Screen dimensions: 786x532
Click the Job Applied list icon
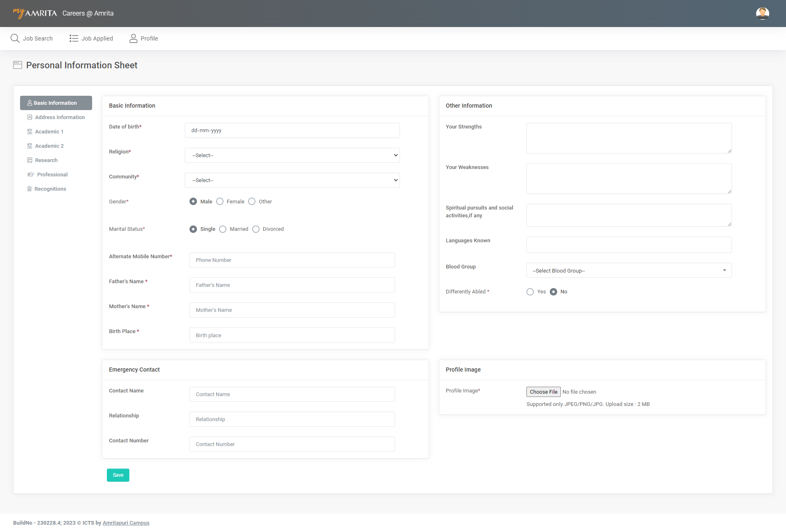74,38
